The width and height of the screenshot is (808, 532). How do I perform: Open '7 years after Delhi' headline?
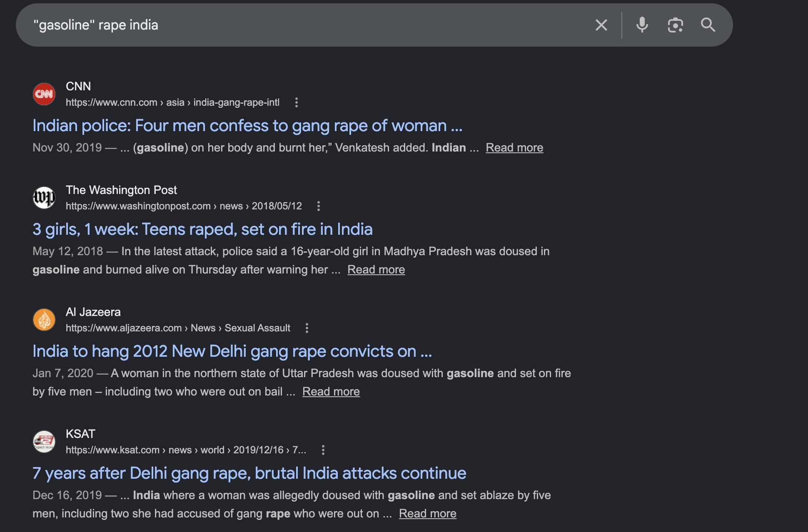249,473
